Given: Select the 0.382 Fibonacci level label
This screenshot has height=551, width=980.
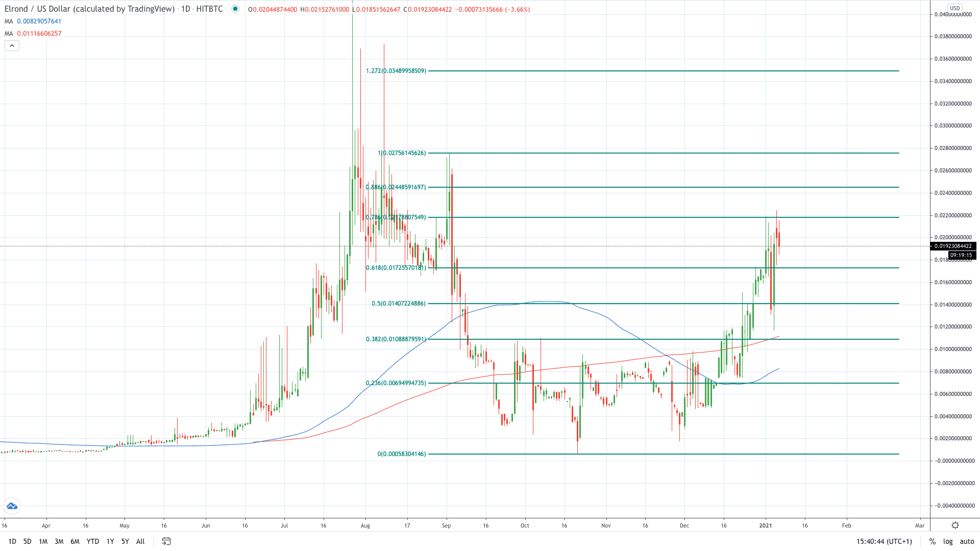Looking at the screenshot, I should coord(396,339).
